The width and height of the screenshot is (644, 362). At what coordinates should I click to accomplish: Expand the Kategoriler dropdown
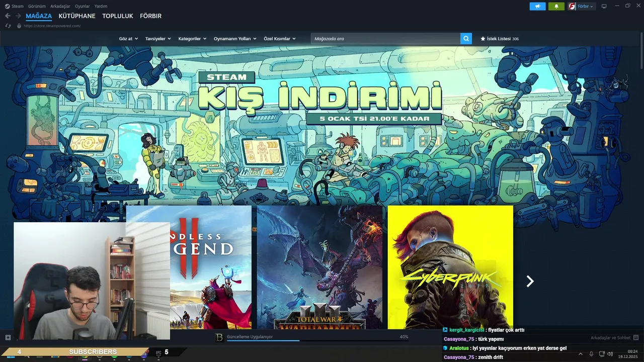coord(192,39)
